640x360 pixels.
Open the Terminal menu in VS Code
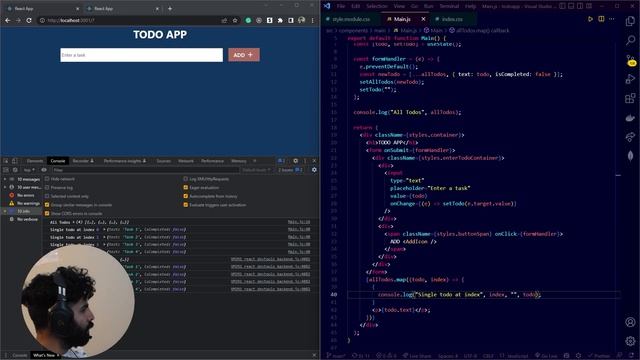point(449,6)
